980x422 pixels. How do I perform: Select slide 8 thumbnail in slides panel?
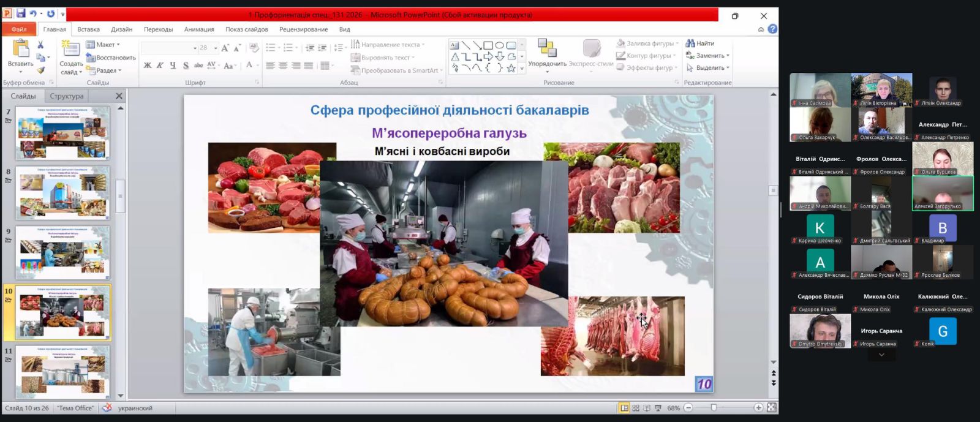62,193
